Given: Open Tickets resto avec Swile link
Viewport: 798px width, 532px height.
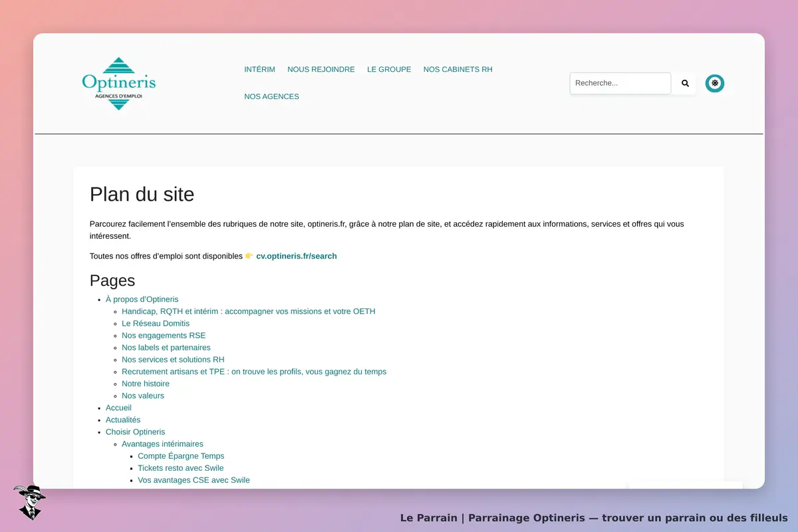Looking at the screenshot, I should tap(181, 467).
